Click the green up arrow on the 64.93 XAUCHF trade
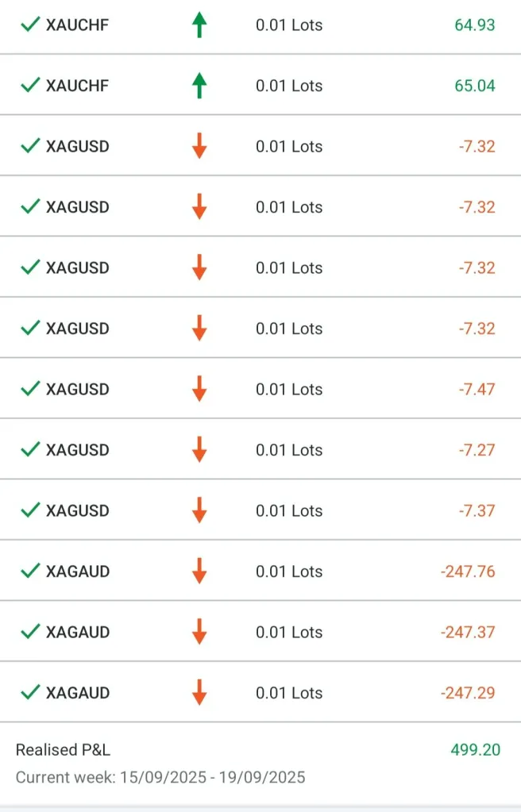 199,25
